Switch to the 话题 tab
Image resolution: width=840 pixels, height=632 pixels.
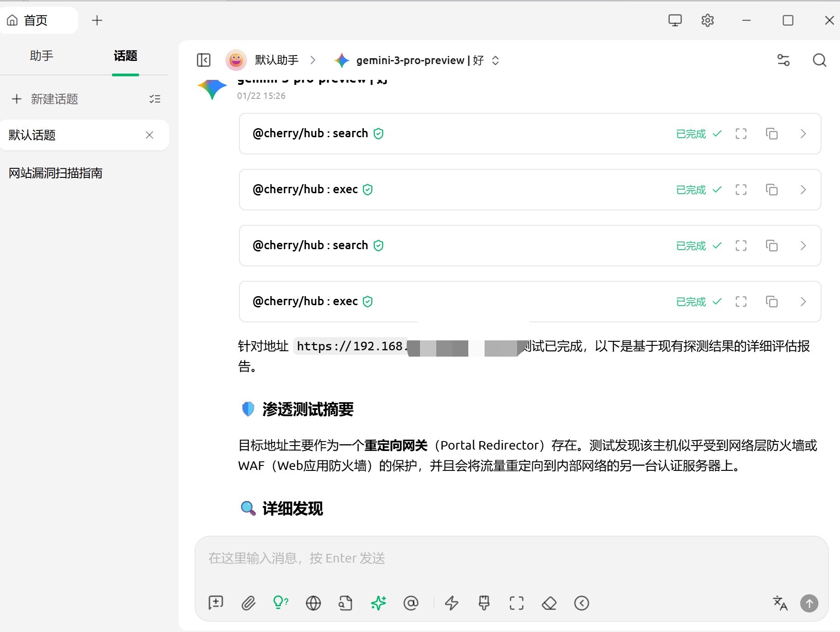click(x=125, y=56)
